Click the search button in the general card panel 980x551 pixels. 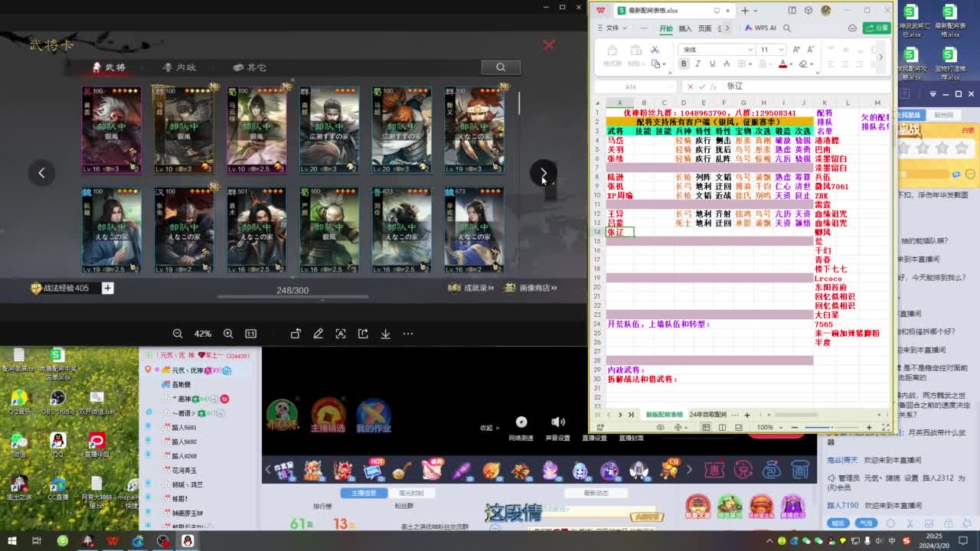pos(501,67)
